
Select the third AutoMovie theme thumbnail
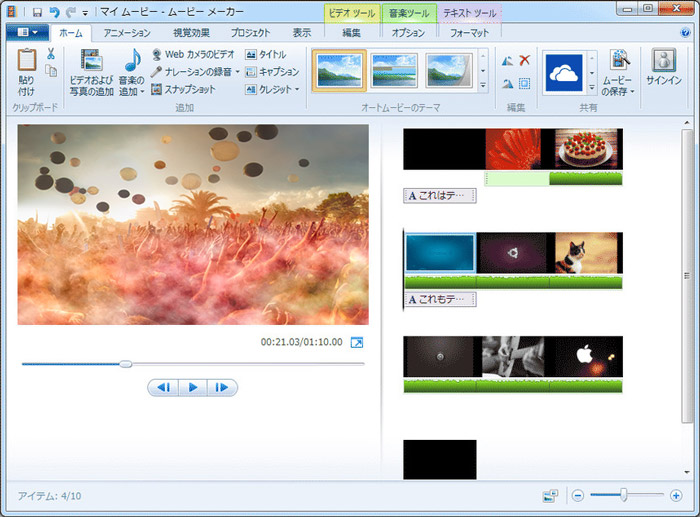point(449,71)
